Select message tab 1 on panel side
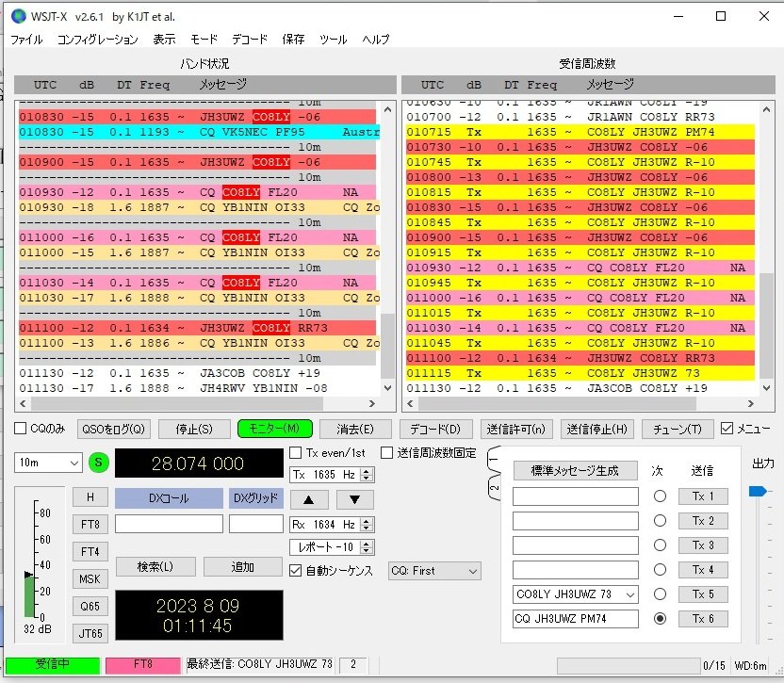The width and height of the screenshot is (784, 683). point(494,459)
